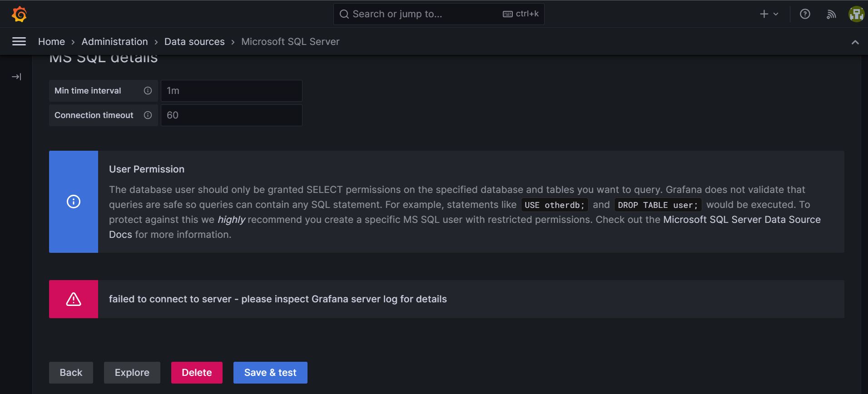This screenshot has height=394, width=868.
Task: Click the blue info icon panel
Action: [74, 202]
